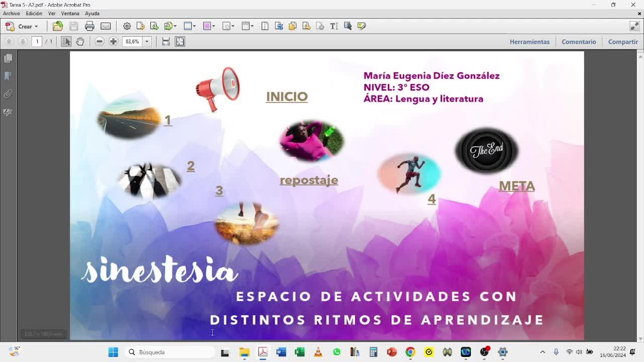The image size is (644, 362).
Task: Click the 'María Eugenia Díez González' text
Action: 432,76
